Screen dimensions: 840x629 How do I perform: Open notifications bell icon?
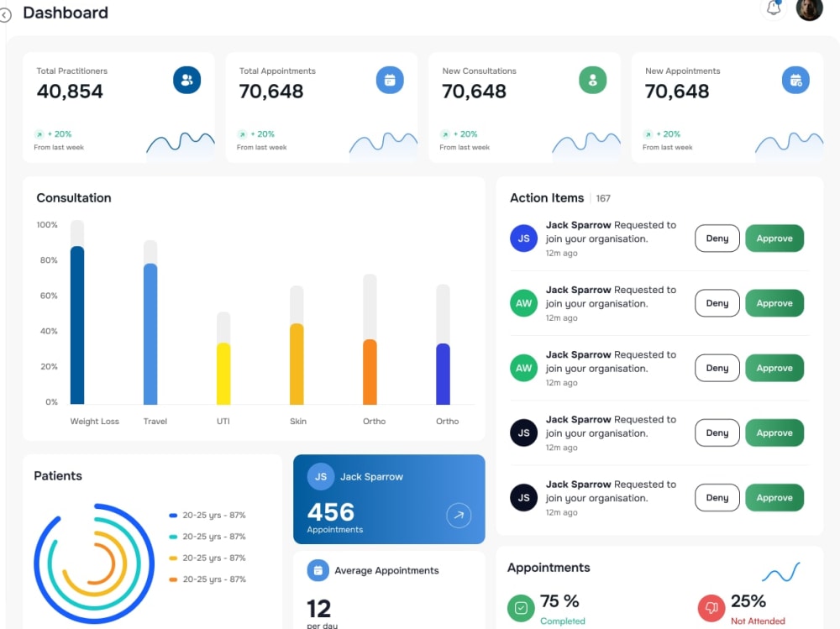(774, 8)
